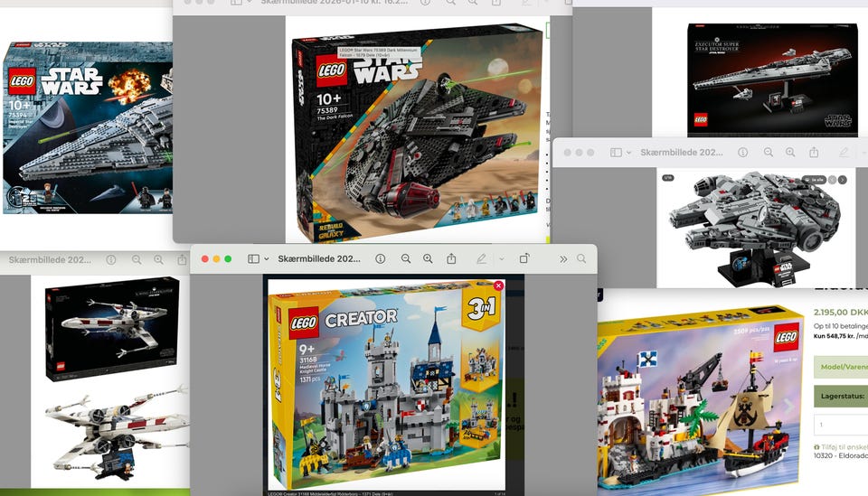Image resolution: width=868 pixels, height=496 pixels.
Task: Toggle sidebar in the castle image Preview window
Action: click(x=253, y=258)
